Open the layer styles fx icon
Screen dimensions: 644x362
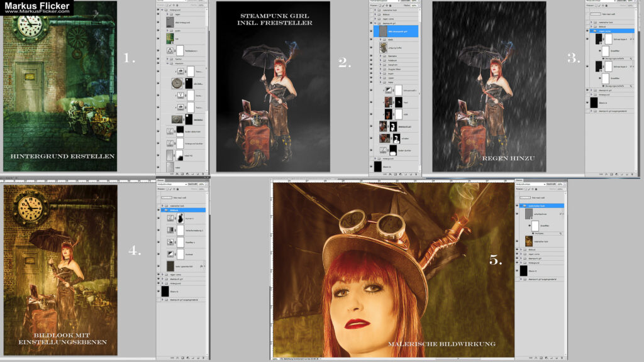pyautogui.click(x=177, y=358)
